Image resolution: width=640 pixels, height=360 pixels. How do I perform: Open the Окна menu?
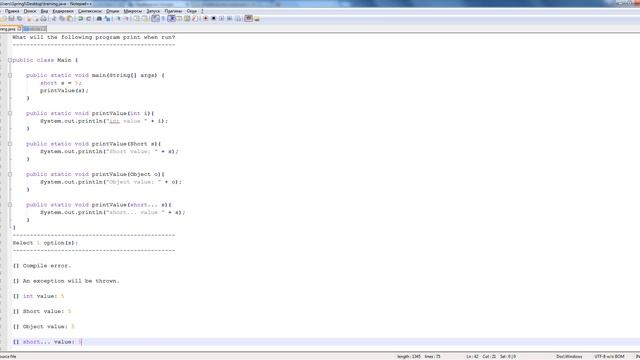coord(191,11)
